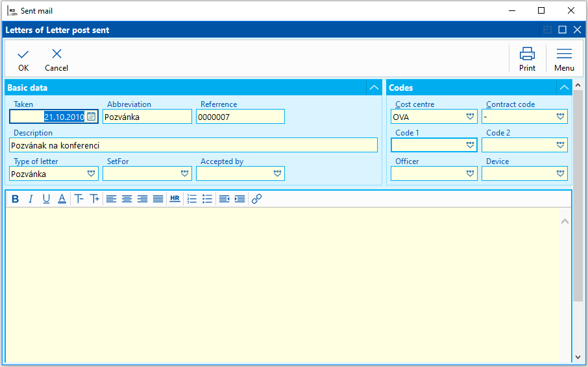Open the calendar picker in the Taken field
Screen dimensions: 588x367
tap(91, 117)
